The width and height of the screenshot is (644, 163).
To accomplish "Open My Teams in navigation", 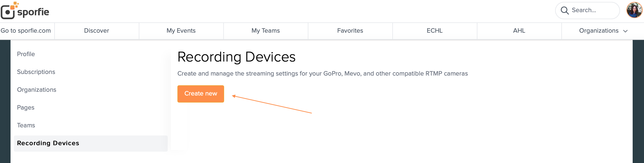I will click(x=265, y=31).
